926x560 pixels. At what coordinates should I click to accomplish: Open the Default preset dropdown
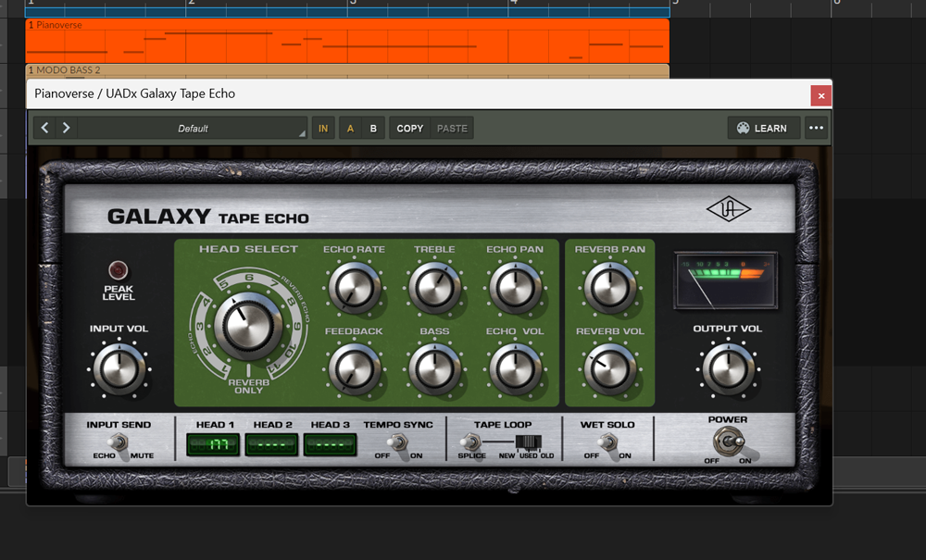(193, 129)
